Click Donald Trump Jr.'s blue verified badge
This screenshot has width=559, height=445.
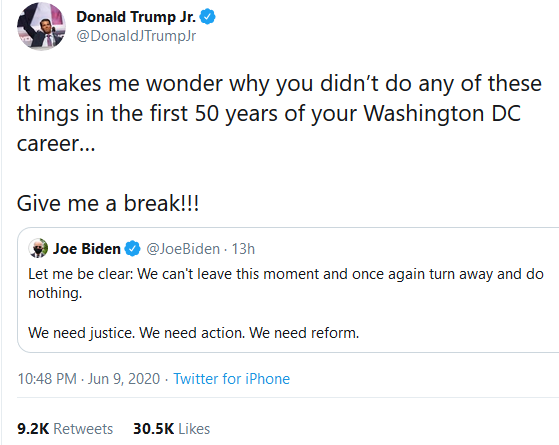(x=207, y=17)
